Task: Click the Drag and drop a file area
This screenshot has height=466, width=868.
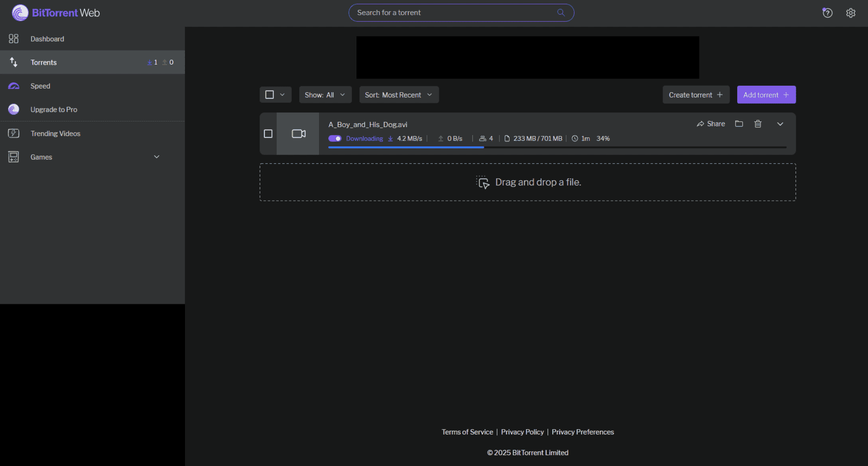Action: click(x=528, y=182)
